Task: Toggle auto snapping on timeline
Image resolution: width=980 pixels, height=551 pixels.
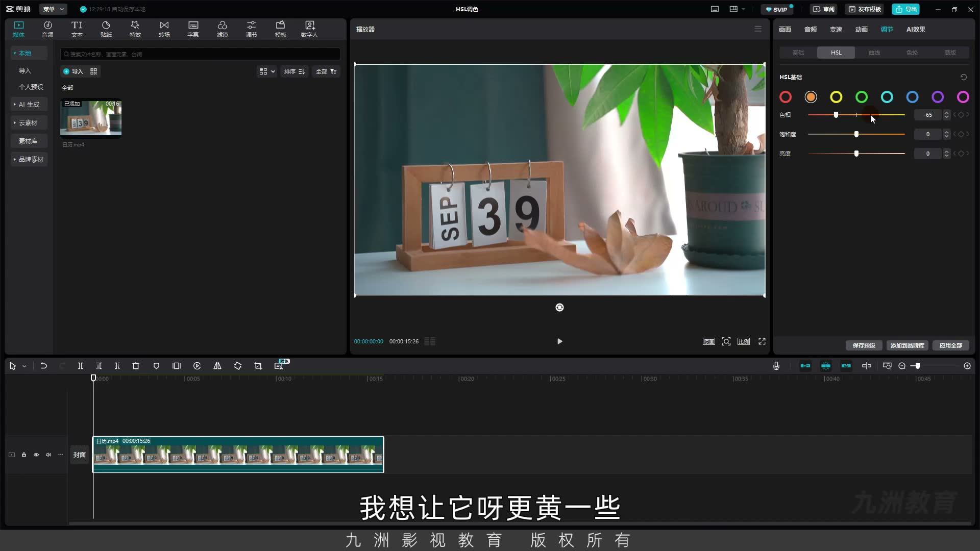Action: pyautogui.click(x=826, y=366)
